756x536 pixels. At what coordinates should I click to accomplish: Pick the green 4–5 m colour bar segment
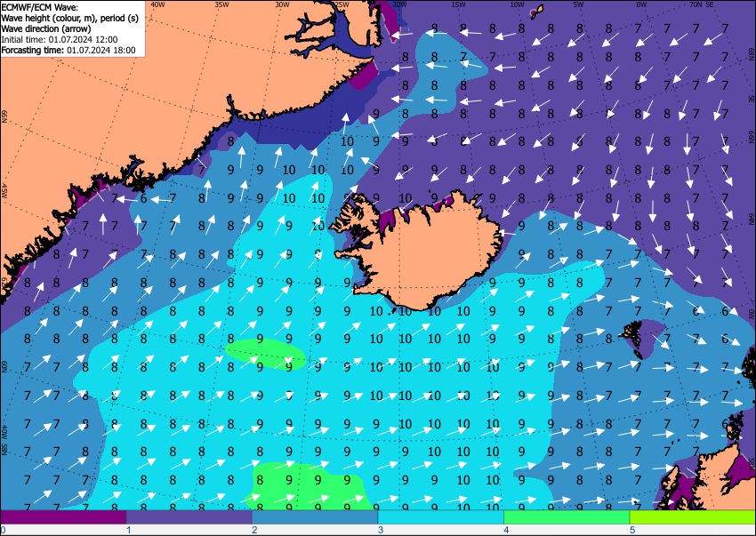[x=567, y=517]
